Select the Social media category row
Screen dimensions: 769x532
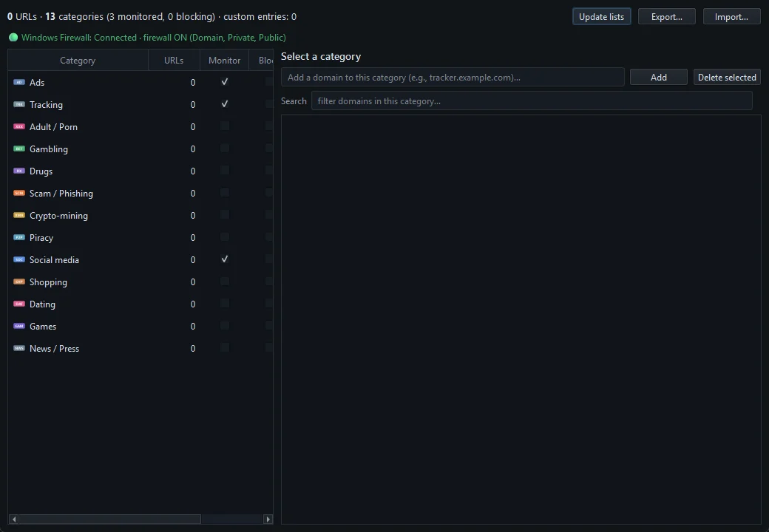pos(140,259)
